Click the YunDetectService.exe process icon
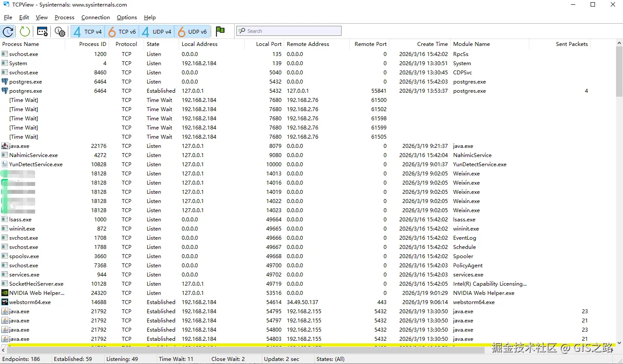The width and height of the screenshot is (623, 364). (4, 164)
